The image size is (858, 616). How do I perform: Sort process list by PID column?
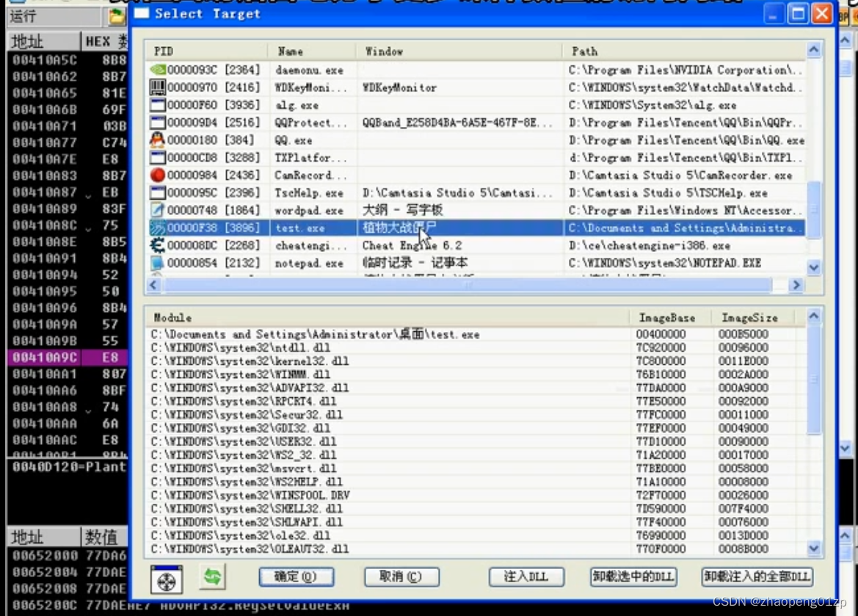coord(207,51)
